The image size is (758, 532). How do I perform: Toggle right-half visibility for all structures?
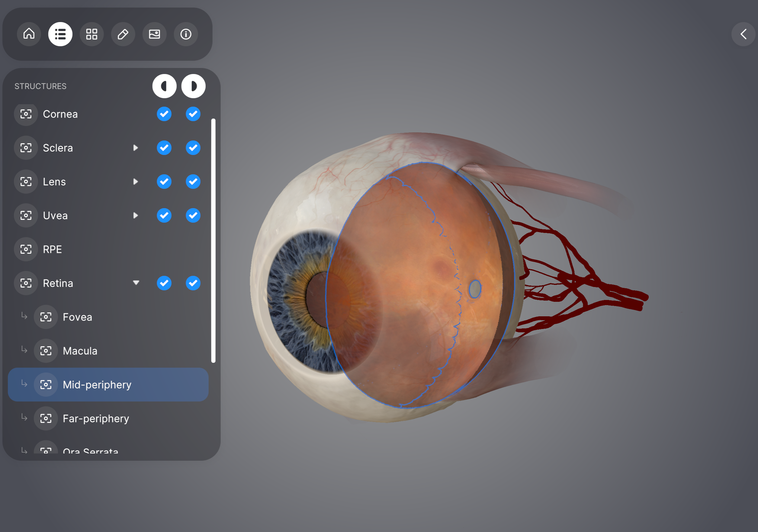pos(194,86)
